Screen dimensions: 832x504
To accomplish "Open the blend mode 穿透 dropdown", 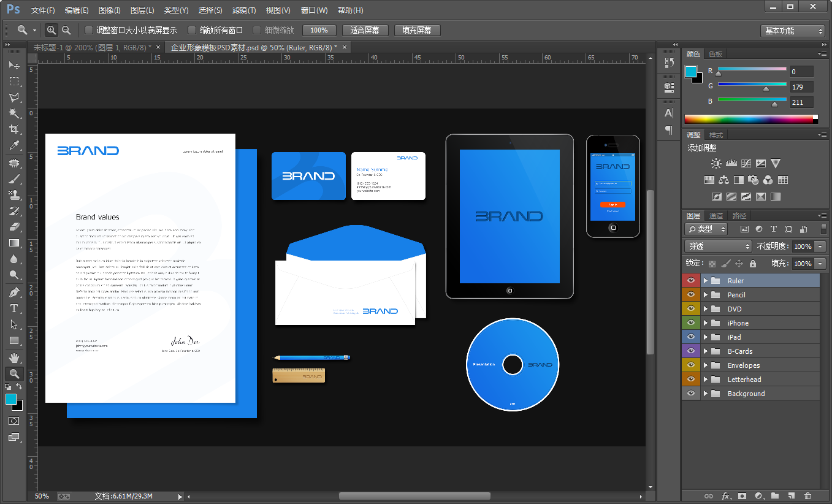I will 718,246.
